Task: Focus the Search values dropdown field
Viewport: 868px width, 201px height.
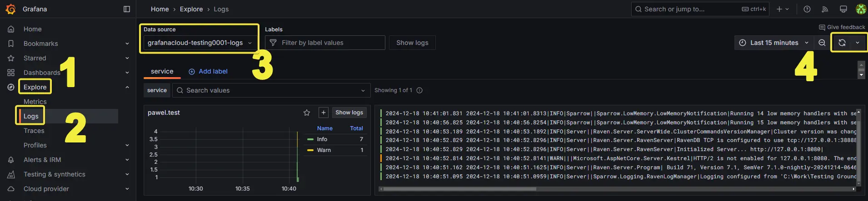Action: pyautogui.click(x=271, y=90)
